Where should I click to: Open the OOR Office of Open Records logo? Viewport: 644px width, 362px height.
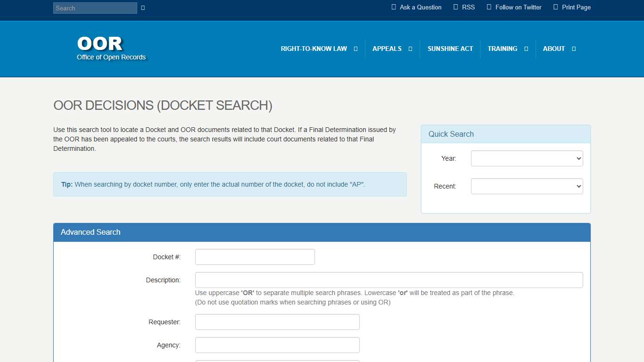tap(111, 49)
